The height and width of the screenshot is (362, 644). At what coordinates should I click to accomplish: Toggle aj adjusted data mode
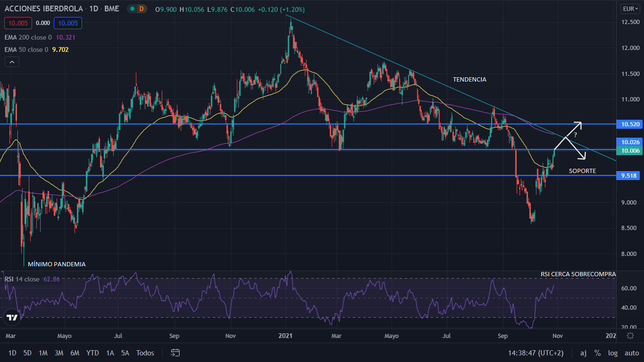583,353
